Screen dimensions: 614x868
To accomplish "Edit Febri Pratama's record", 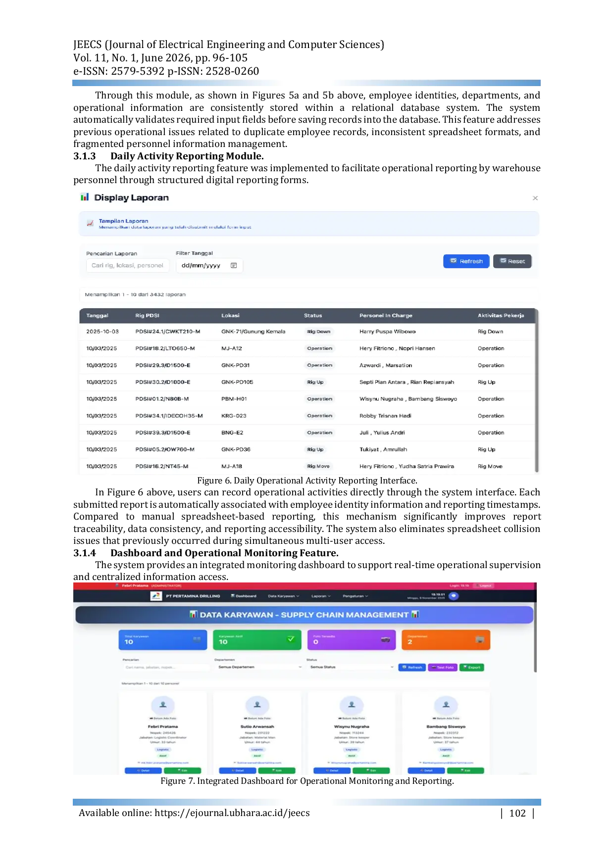I will 183,771.
